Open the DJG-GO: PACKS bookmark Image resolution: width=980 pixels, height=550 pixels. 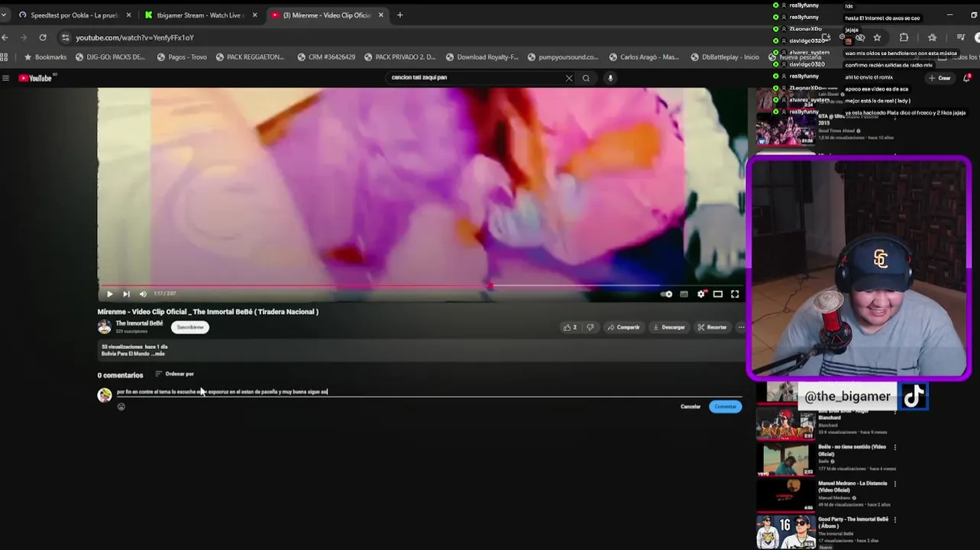coord(110,57)
